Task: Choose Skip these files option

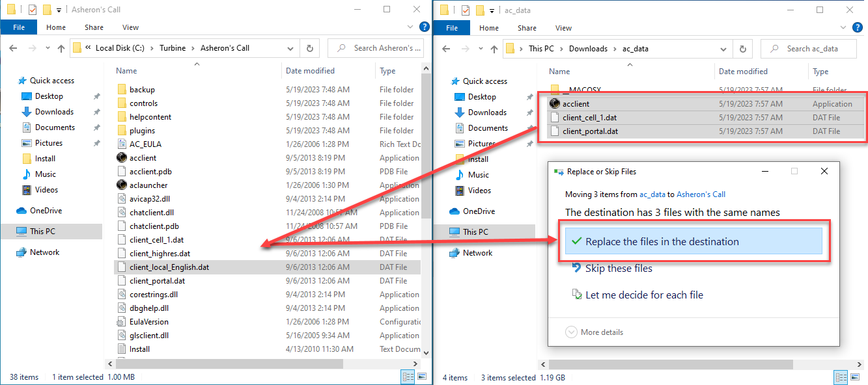Action: coord(618,269)
